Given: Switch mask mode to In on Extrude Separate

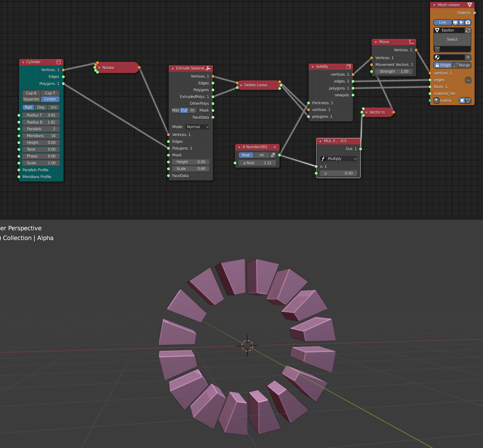Looking at the screenshot, I should pos(192,110).
